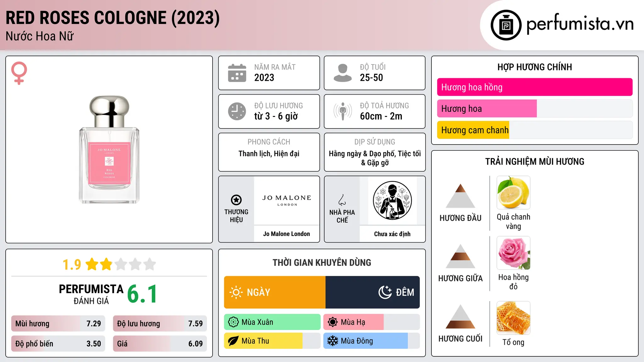The height and width of the screenshot is (362, 644).
Task: Click the first filled gold rating star
Action: [x=92, y=264]
